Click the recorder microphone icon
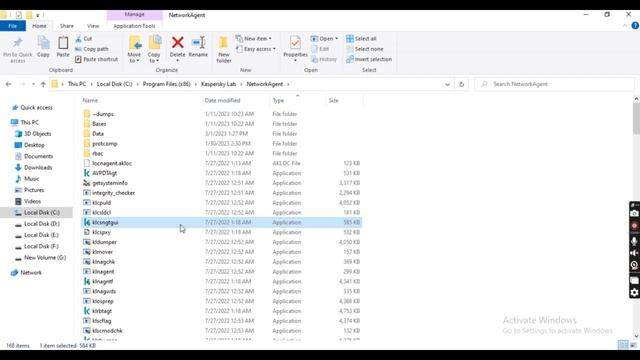 [634, 241]
